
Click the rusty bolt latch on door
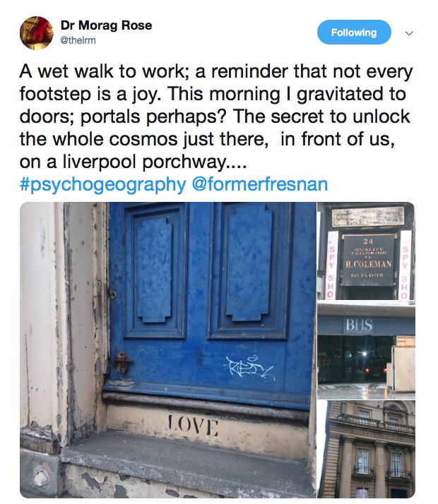(122, 361)
